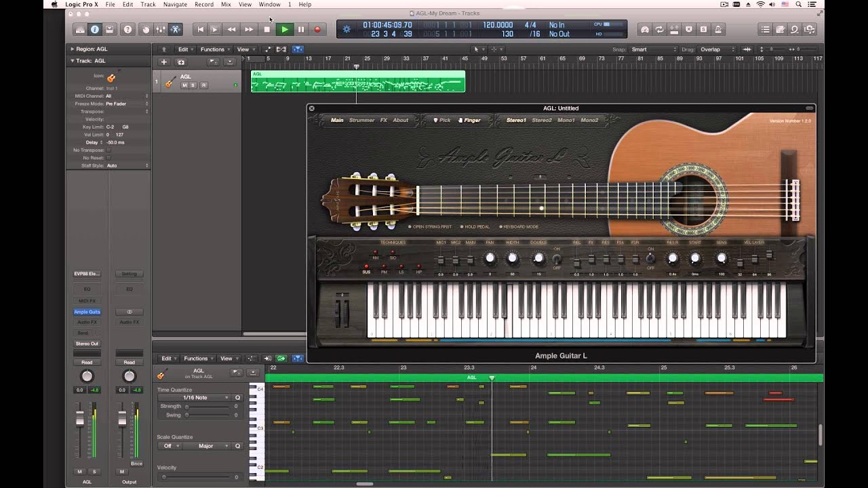The height and width of the screenshot is (488, 868).
Task: Open the Track menu in menu bar
Action: (148, 4)
